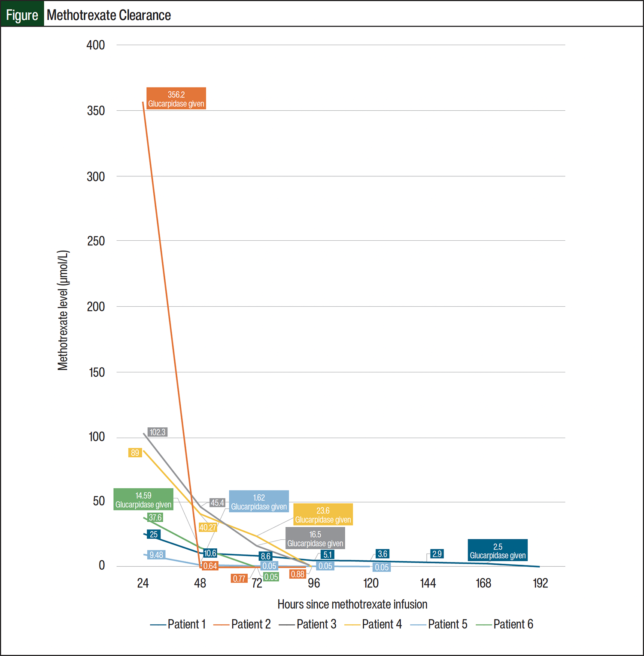Click the gray 16.5 Glucarpidase given label

(315, 538)
